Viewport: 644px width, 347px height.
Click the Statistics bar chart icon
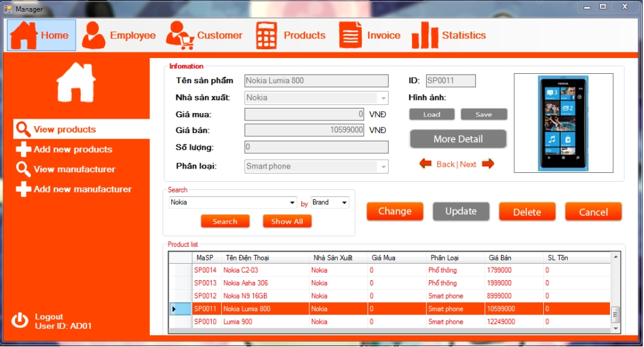click(x=425, y=35)
